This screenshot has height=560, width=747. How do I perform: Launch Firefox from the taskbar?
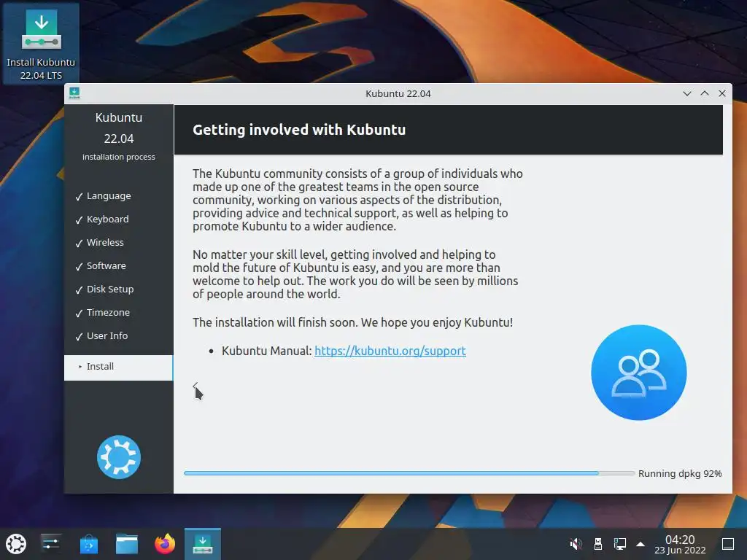point(165,544)
